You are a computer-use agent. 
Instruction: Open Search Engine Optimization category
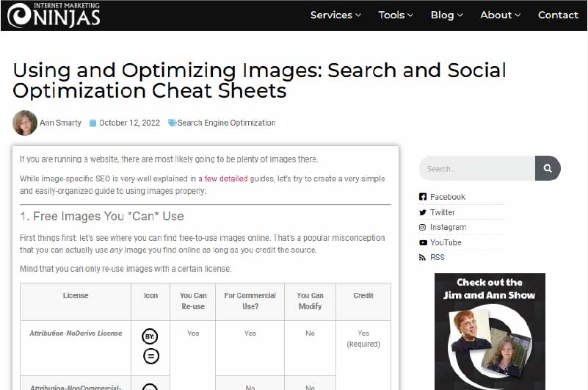point(226,123)
